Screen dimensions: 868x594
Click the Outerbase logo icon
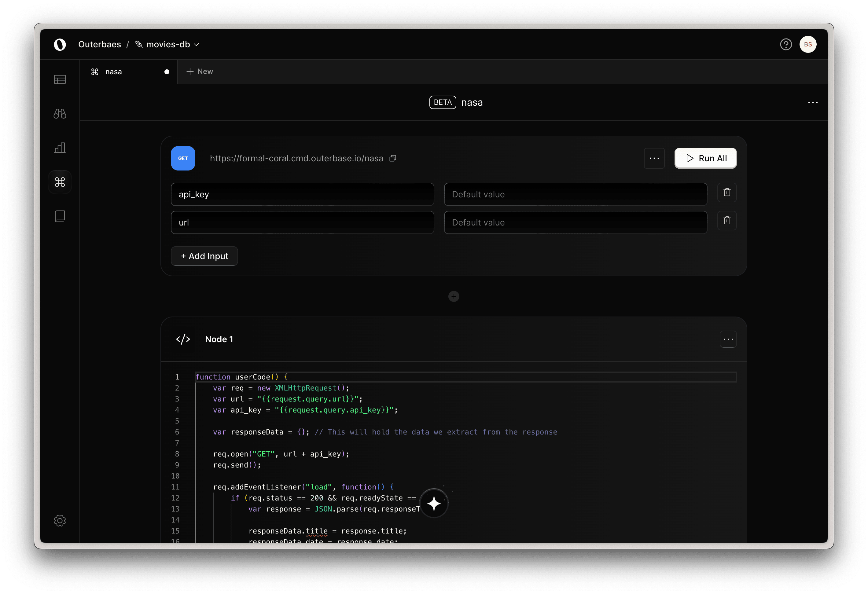60,44
